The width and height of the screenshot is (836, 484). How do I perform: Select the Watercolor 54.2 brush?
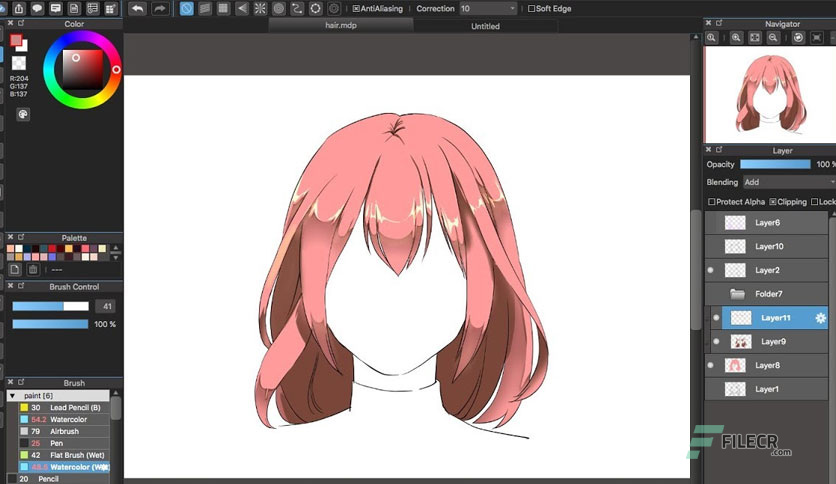pyautogui.click(x=64, y=420)
